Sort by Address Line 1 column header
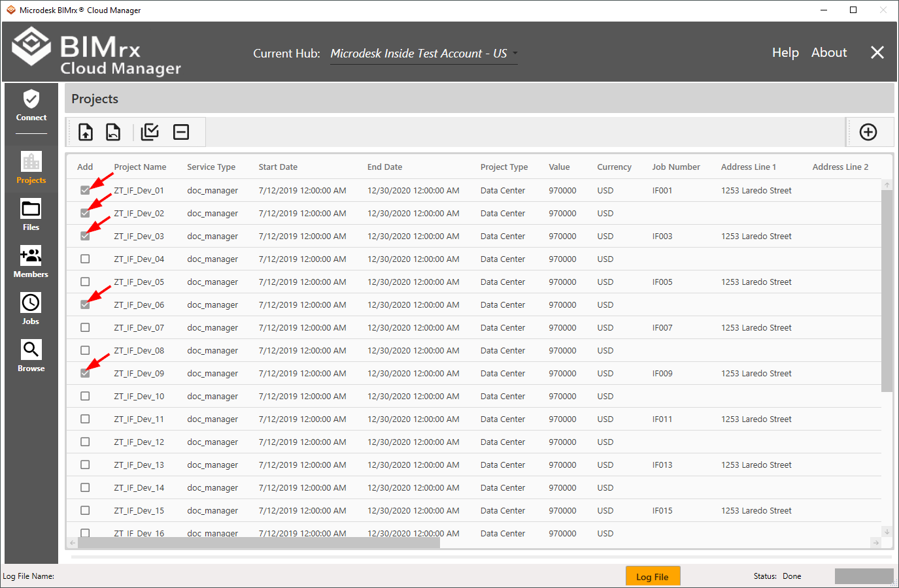 click(749, 167)
